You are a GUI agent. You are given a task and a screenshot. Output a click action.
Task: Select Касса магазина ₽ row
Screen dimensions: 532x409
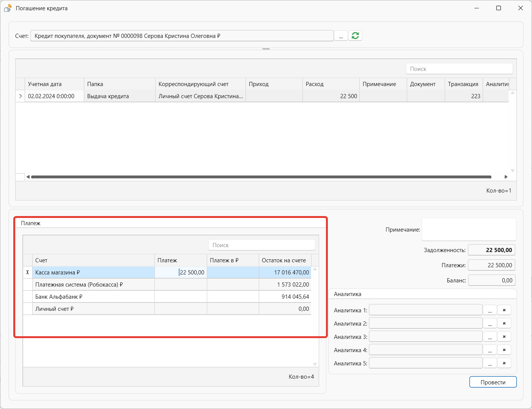[x=167, y=272]
